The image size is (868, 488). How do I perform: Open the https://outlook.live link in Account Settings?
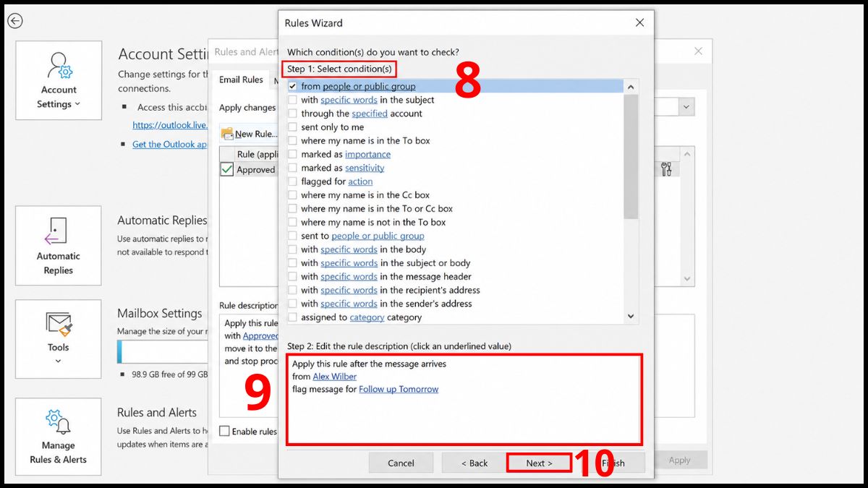[x=171, y=124]
